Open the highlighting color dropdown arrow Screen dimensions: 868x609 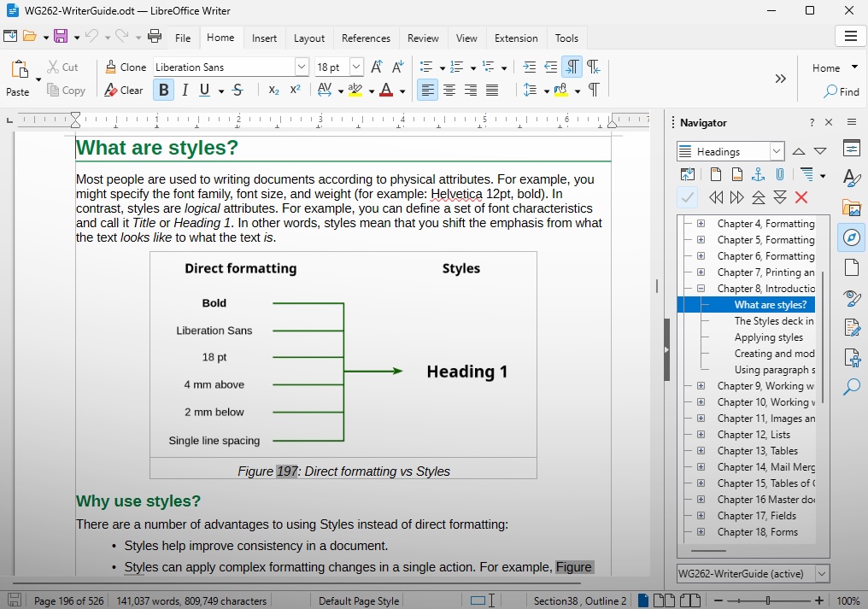[x=372, y=91]
